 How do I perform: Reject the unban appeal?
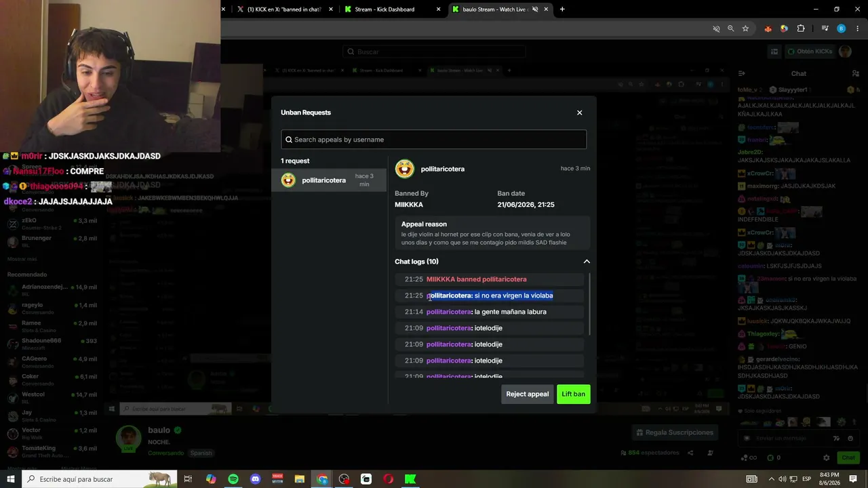click(528, 394)
